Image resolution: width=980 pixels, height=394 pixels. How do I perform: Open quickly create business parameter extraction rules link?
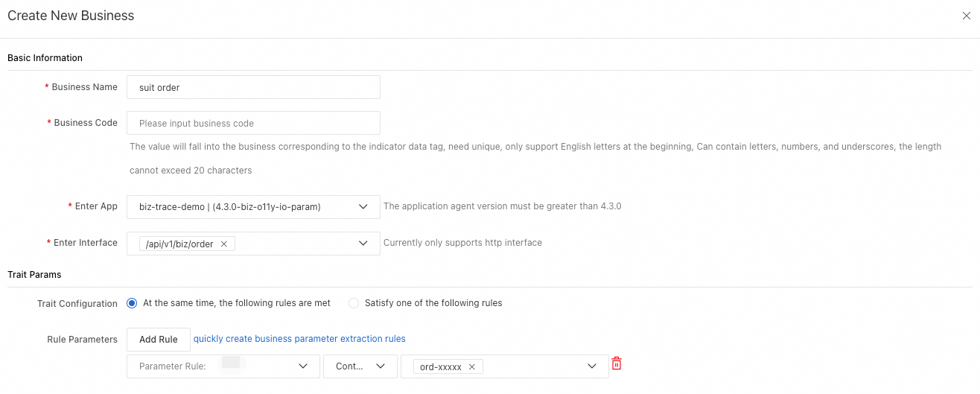coord(299,339)
